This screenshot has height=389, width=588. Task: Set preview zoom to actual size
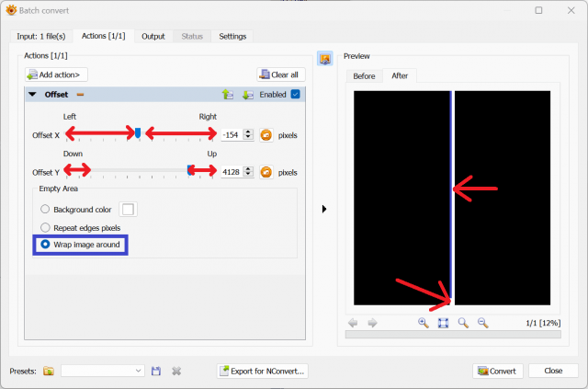(463, 323)
